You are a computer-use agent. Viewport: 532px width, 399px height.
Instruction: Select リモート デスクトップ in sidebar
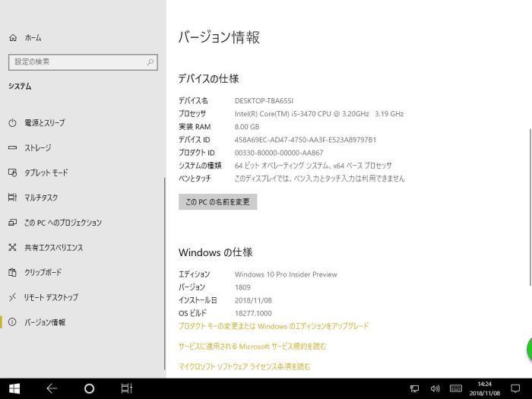(50, 297)
